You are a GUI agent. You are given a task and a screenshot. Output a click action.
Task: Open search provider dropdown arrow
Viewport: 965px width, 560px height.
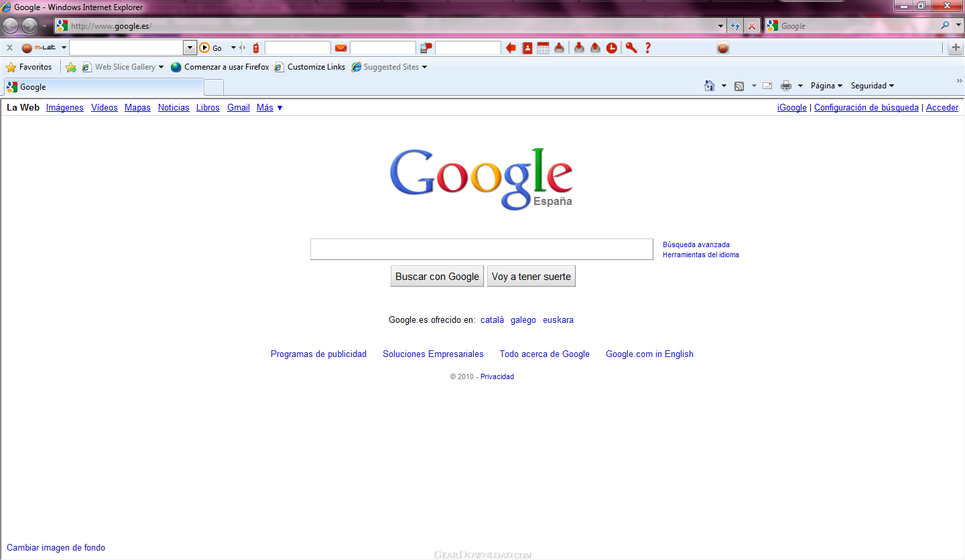click(959, 25)
